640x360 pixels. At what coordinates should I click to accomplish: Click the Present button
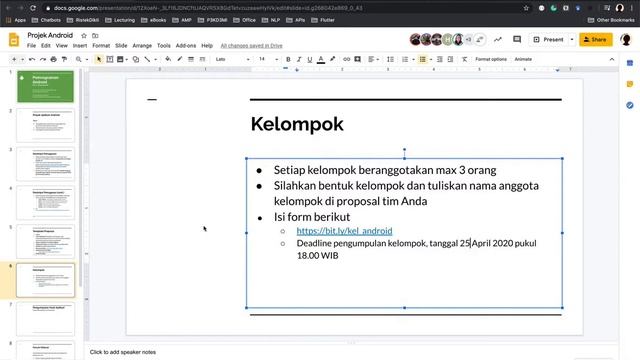point(548,40)
